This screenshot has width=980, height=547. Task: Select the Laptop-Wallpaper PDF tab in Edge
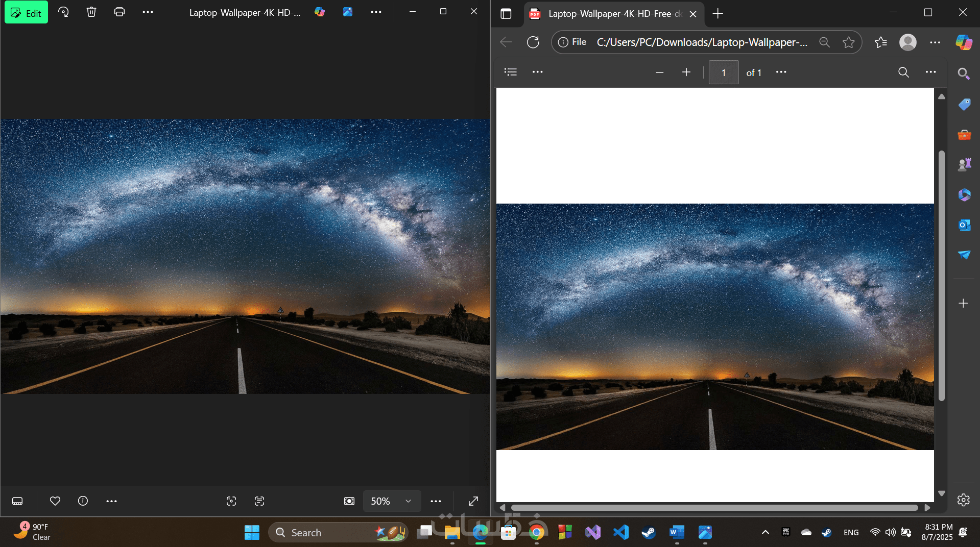[614, 14]
